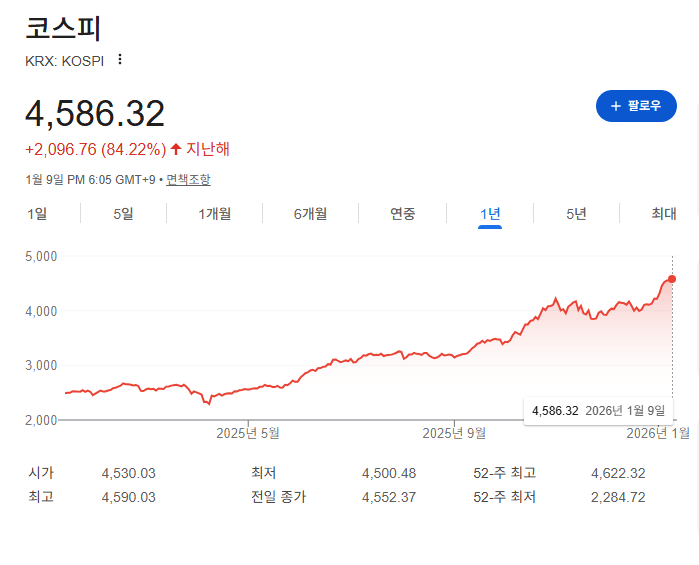
Task: Switch to the 1개월 range tab
Action: click(x=215, y=213)
